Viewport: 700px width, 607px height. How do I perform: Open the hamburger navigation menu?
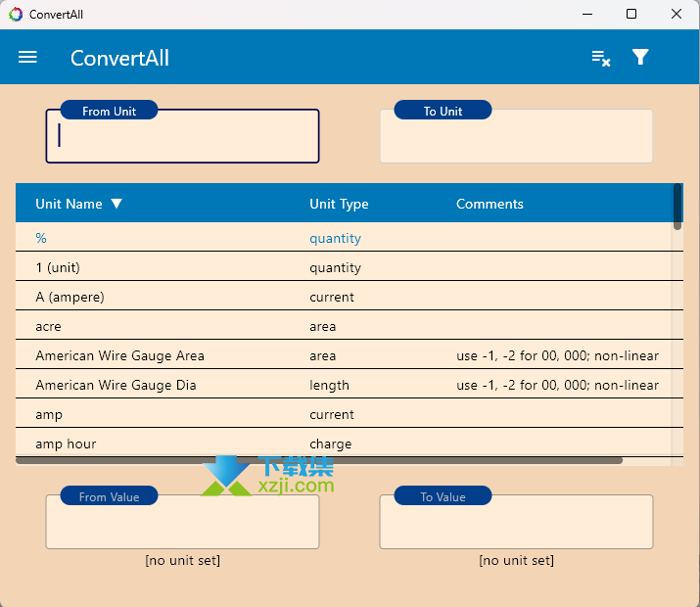coord(27,57)
